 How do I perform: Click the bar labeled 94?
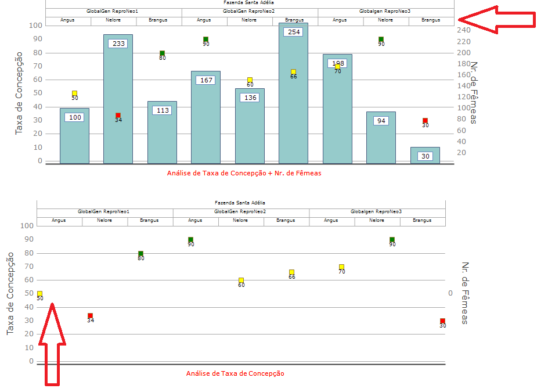[x=381, y=138]
